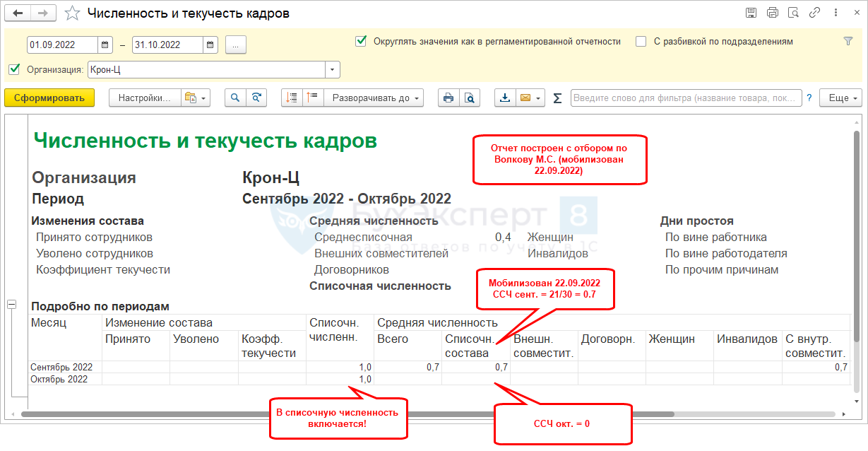868x451 pixels.
Task: Collapse the 'Подробно по периодам' group
Action: click(12, 304)
